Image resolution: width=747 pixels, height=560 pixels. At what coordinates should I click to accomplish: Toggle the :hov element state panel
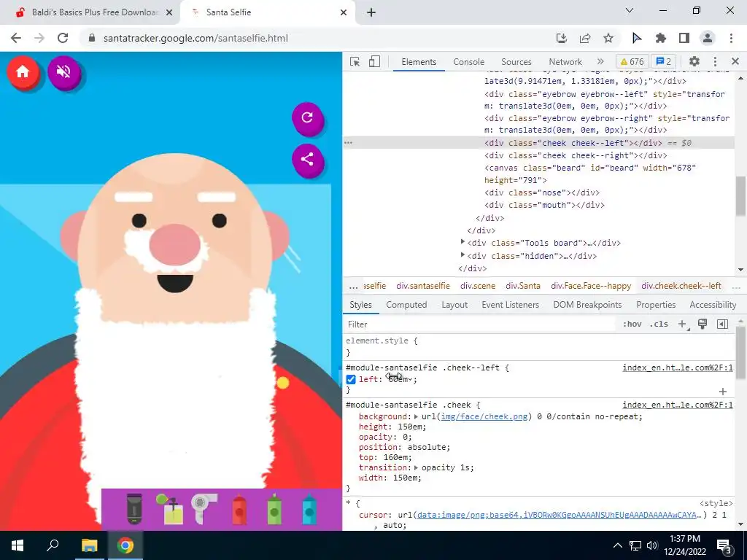(x=632, y=324)
